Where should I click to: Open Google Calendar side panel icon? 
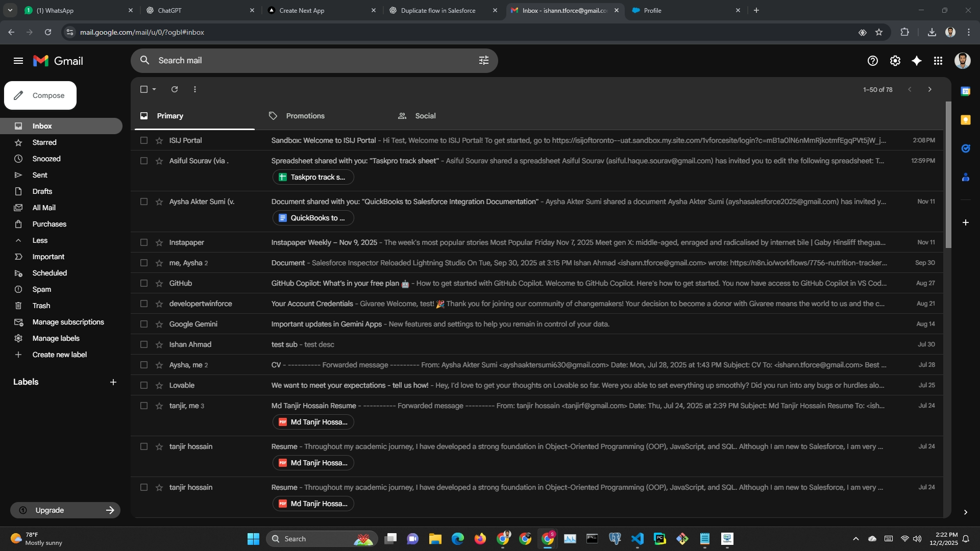965,91
